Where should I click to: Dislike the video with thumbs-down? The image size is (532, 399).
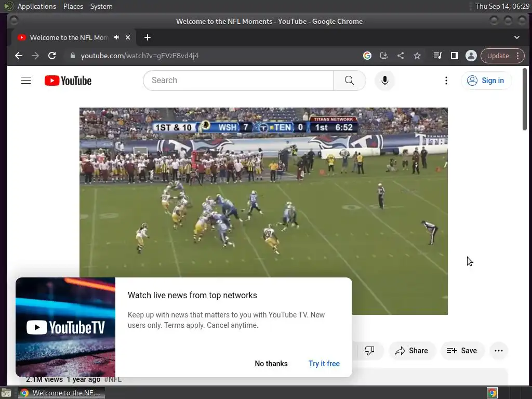(369, 351)
